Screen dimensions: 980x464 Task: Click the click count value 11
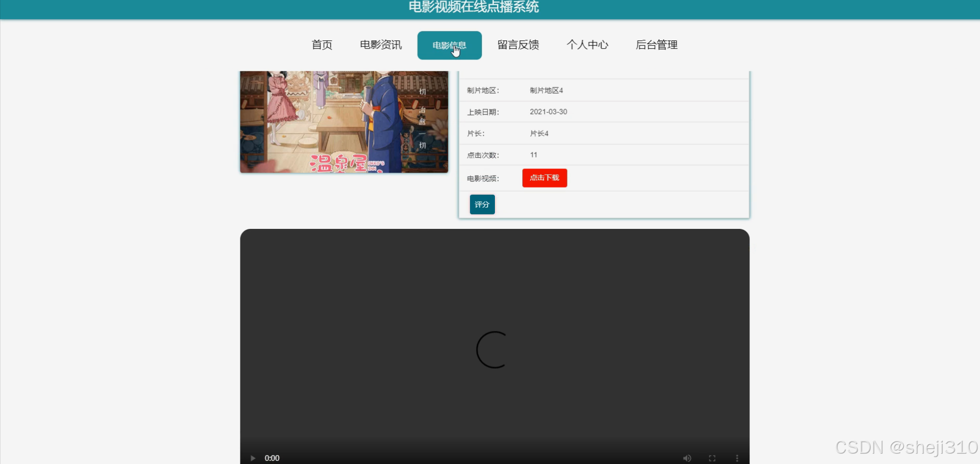point(534,155)
